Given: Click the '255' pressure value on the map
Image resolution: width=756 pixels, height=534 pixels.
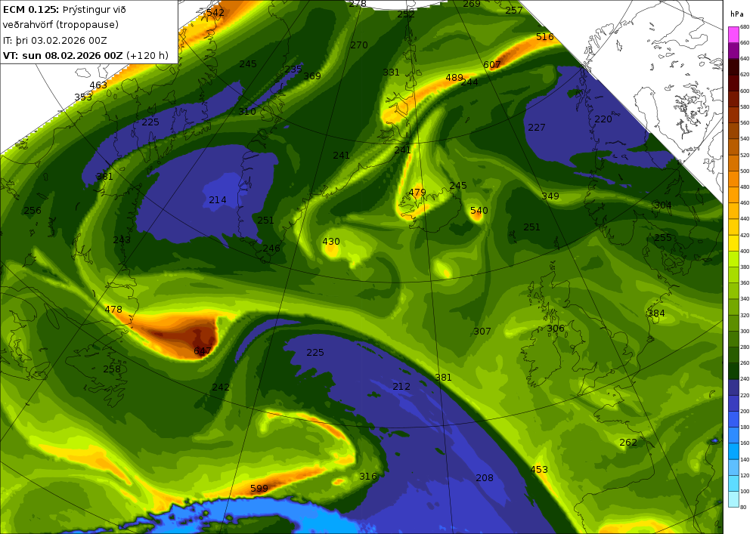Looking at the screenshot, I should [663, 238].
